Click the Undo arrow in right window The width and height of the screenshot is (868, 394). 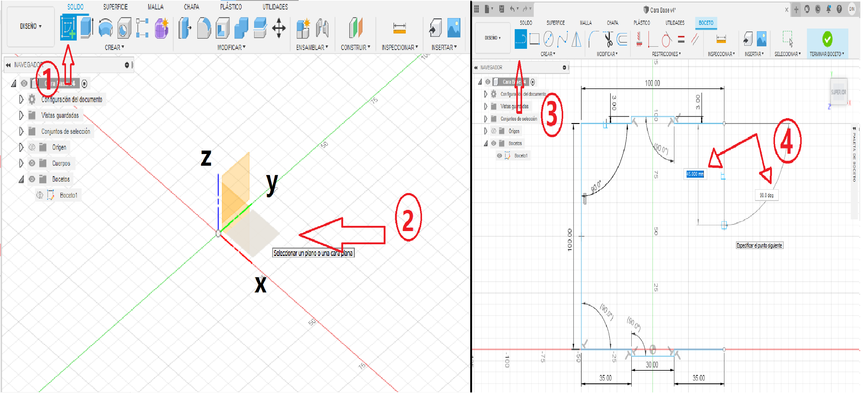coord(513,9)
